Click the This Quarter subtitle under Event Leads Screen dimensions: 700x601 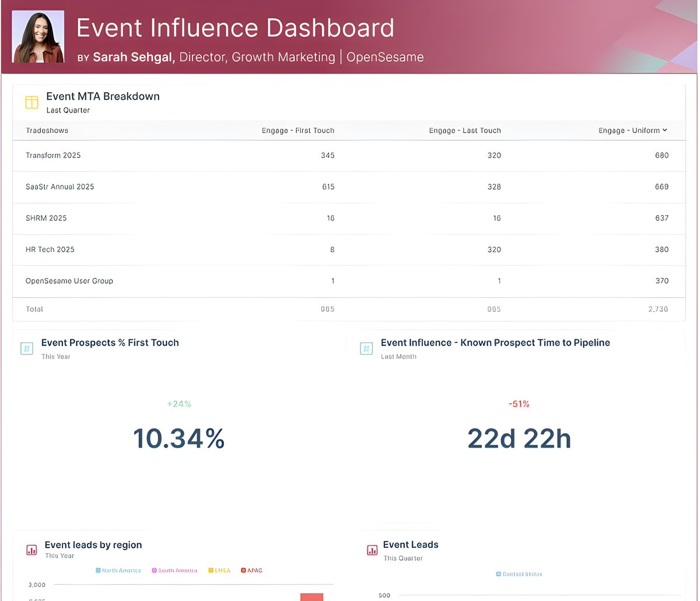[x=403, y=558]
